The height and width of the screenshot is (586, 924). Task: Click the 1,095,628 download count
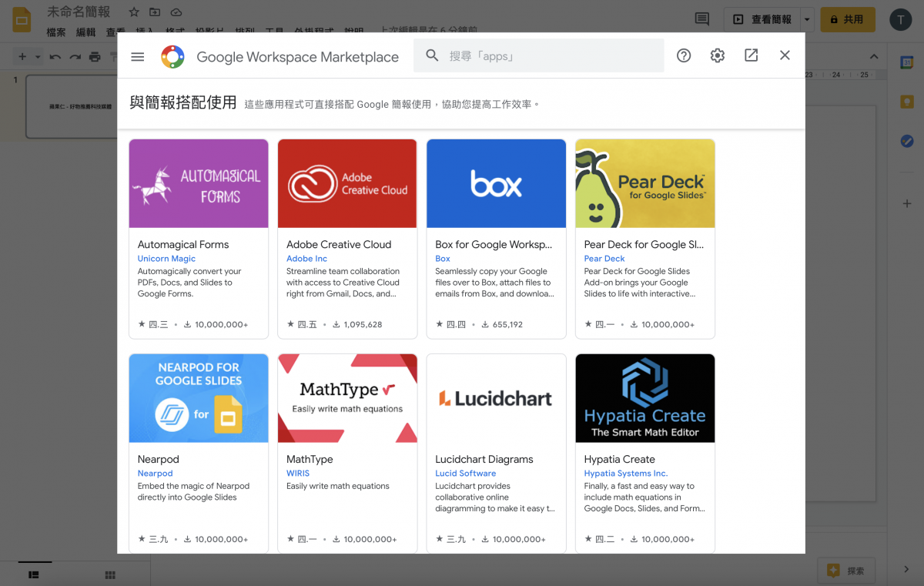point(363,324)
